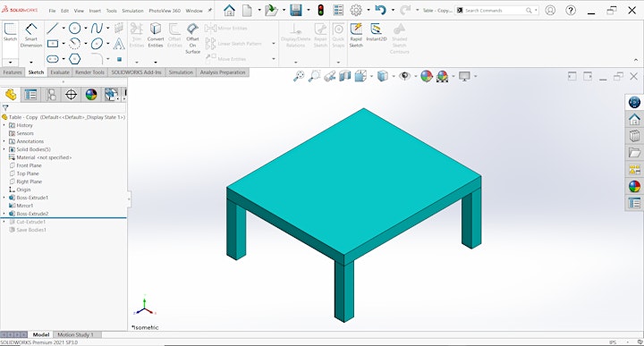Expand the Boss-Extrude1 feature node
Viewport: 644px width, 346px height.
(4, 198)
